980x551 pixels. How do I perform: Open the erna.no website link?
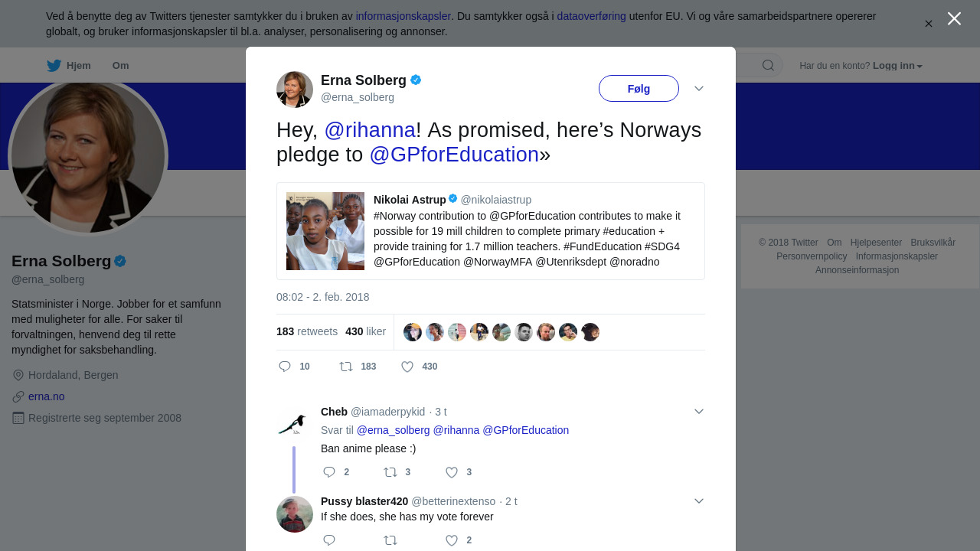(46, 396)
